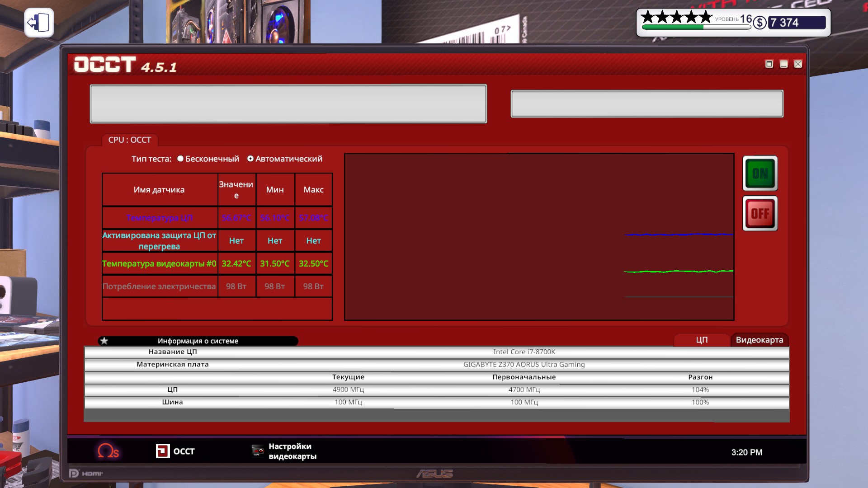Click the star icon beside Информация о системе
This screenshot has width=868, height=488.
pyautogui.click(x=104, y=341)
